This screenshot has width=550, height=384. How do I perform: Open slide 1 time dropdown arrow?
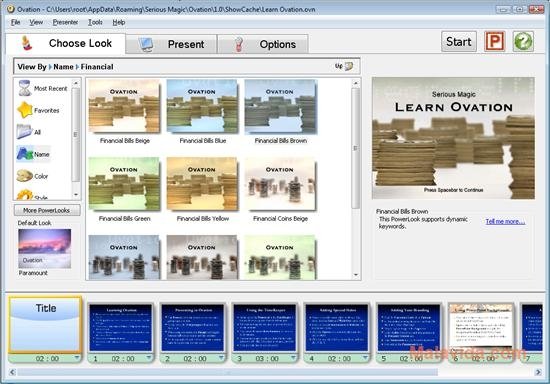click(149, 358)
